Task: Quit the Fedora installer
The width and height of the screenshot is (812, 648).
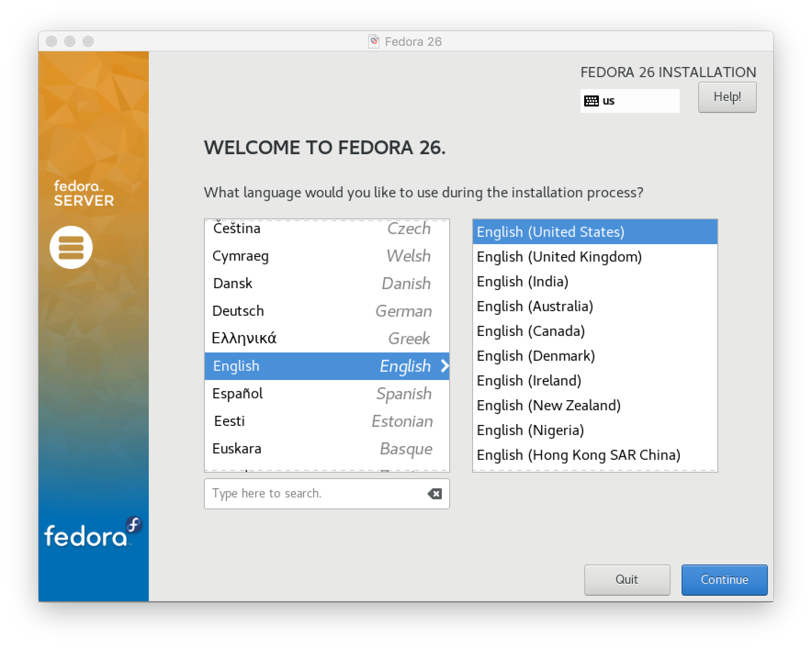Action: [x=627, y=580]
